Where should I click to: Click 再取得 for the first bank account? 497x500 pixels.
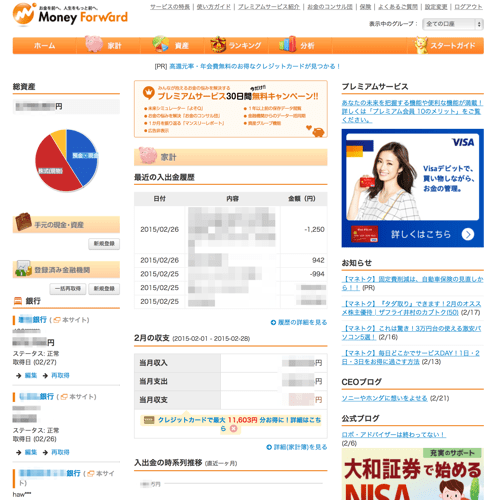coord(60,375)
